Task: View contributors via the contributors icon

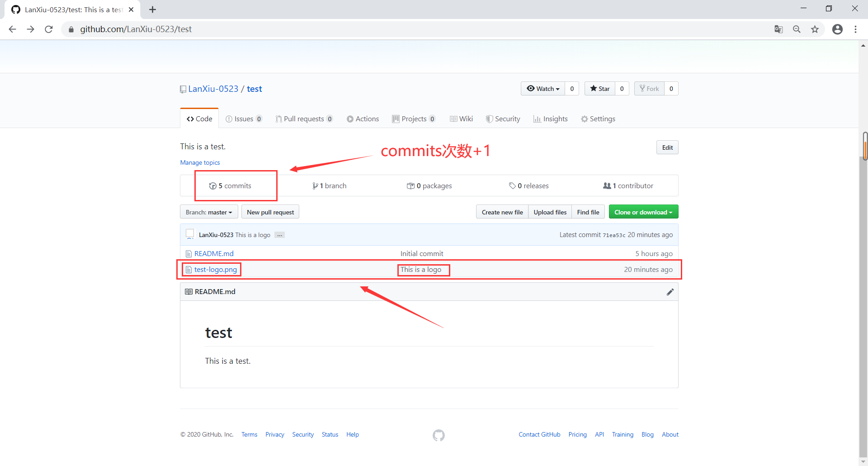Action: [607, 185]
